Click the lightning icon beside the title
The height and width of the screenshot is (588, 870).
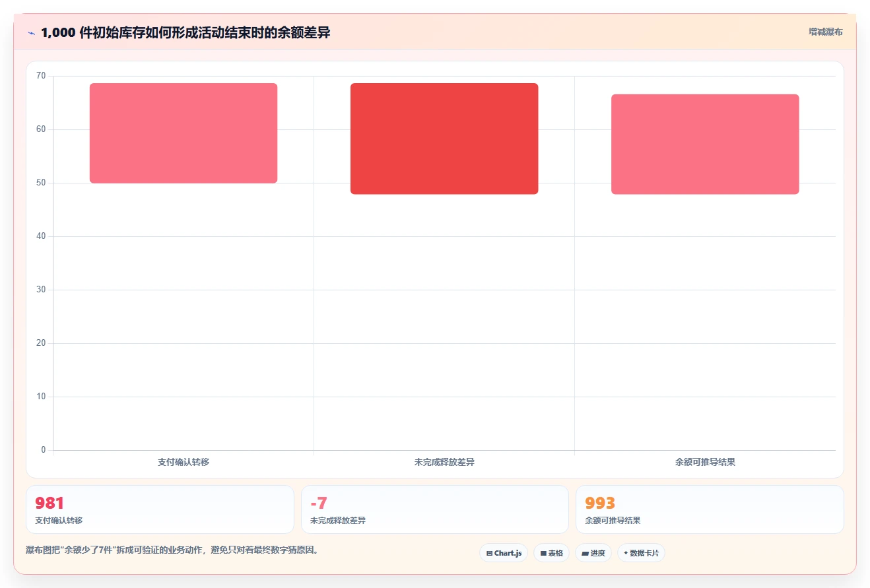(31, 33)
